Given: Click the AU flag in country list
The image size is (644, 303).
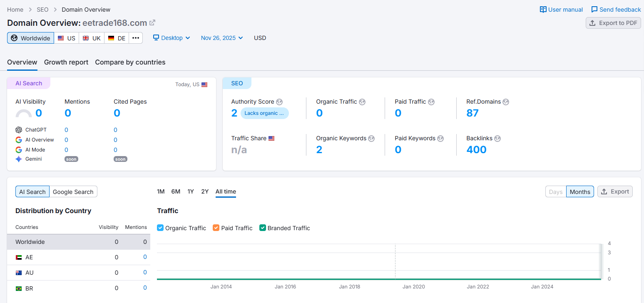Looking at the screenshot, I should [x=19, y=273].
